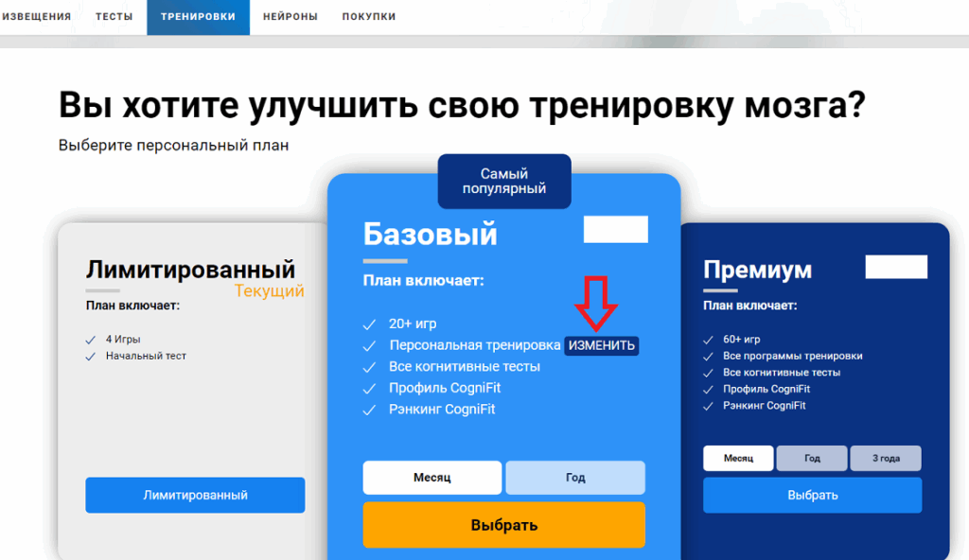
Task: Click the checkmark beside 60+ игр
Action: click(708, 340)
